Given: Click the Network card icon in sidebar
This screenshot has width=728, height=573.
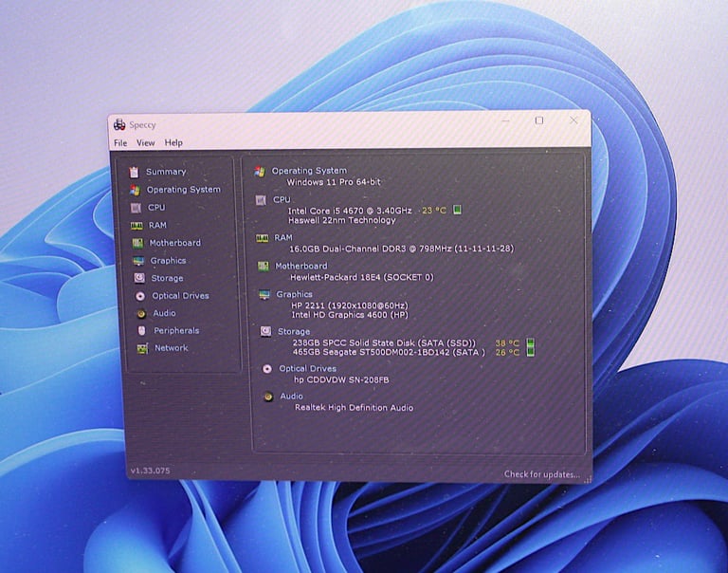Looking at the screenshot, I should point(142,348).
